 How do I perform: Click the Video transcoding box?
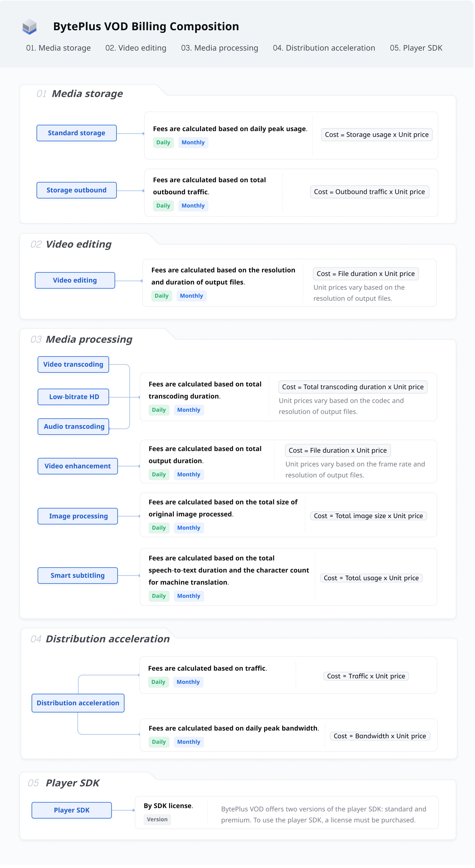(73, 364)
